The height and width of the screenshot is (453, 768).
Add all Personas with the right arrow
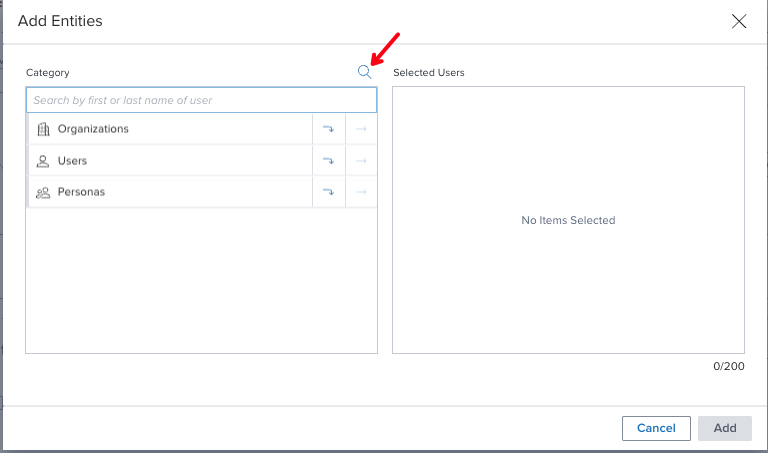361,192
